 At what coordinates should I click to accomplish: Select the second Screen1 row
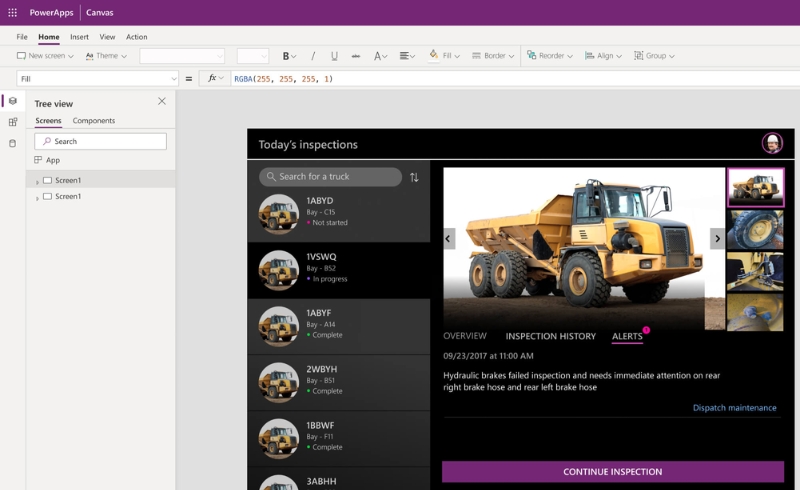[101, 196]
